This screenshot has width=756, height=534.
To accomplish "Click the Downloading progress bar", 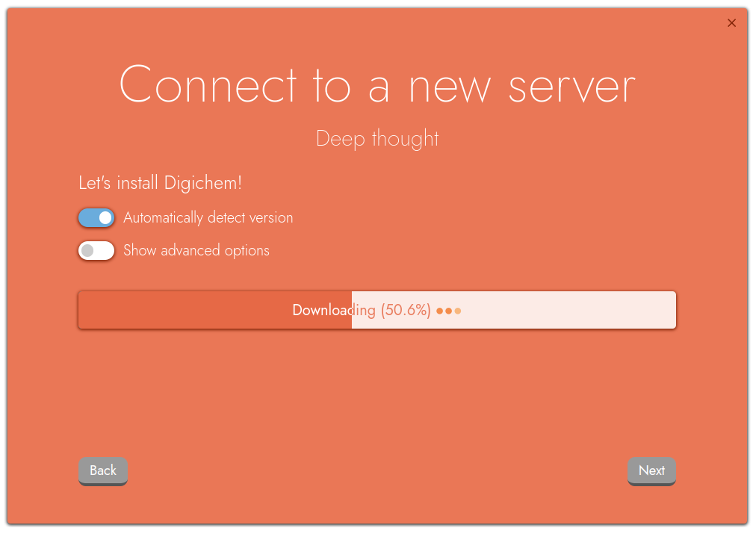I will pos(377,310).
